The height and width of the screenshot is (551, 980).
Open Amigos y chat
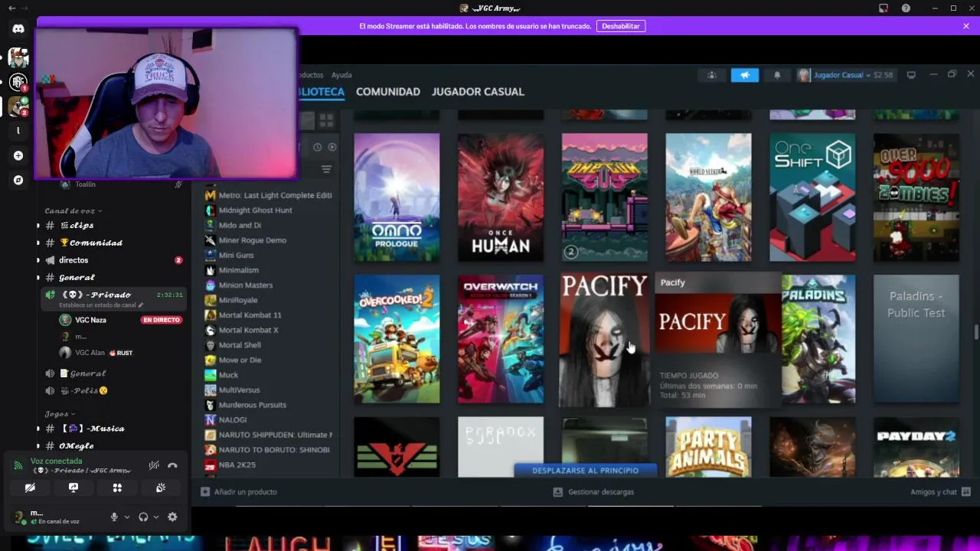940,492
